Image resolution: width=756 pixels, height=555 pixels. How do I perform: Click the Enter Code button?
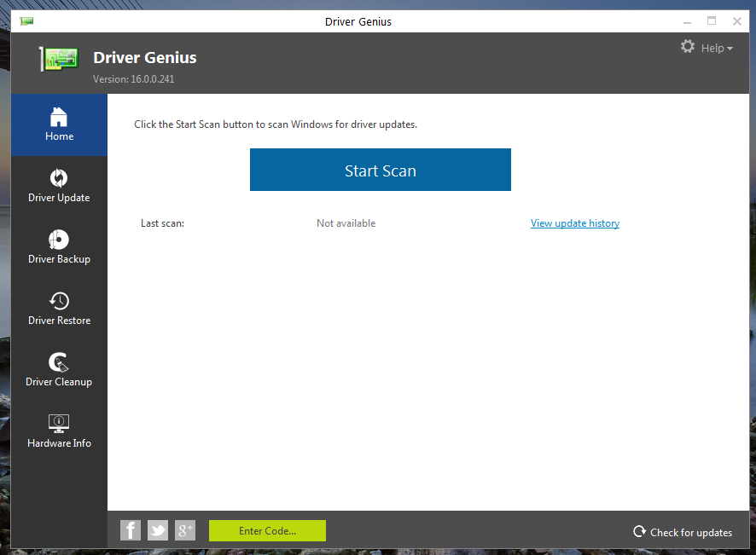[x=267, y=530]
